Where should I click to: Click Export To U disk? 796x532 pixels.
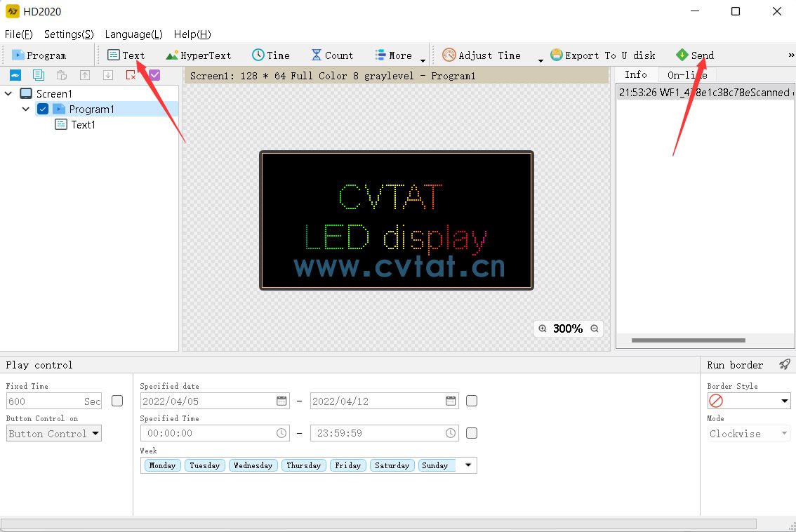pyautogui.click(x=603, y=55)
